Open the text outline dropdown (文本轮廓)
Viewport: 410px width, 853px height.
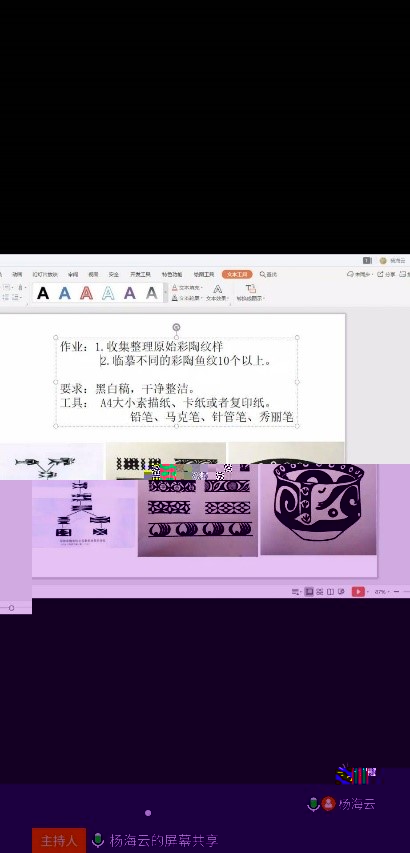(x=187, y=298)
